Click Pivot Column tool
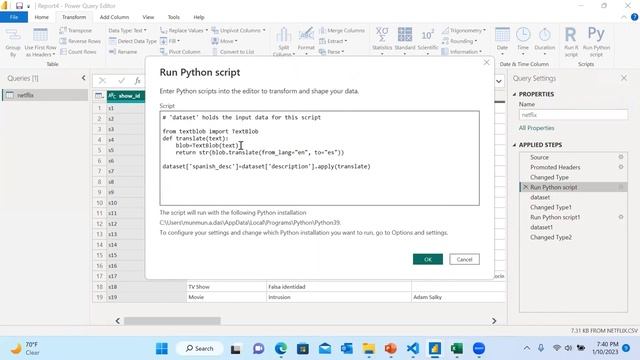This screenshot has width=640, height=360. pos(180,52)
